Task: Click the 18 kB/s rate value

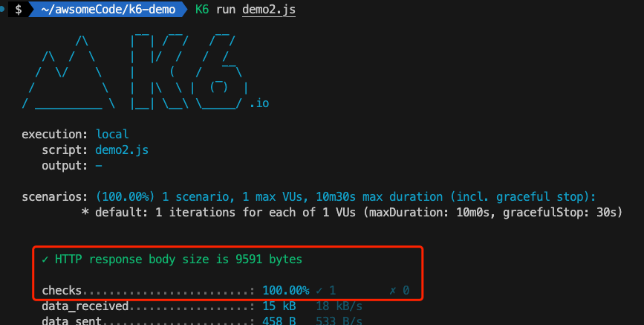Action: (x=339, y=306)
